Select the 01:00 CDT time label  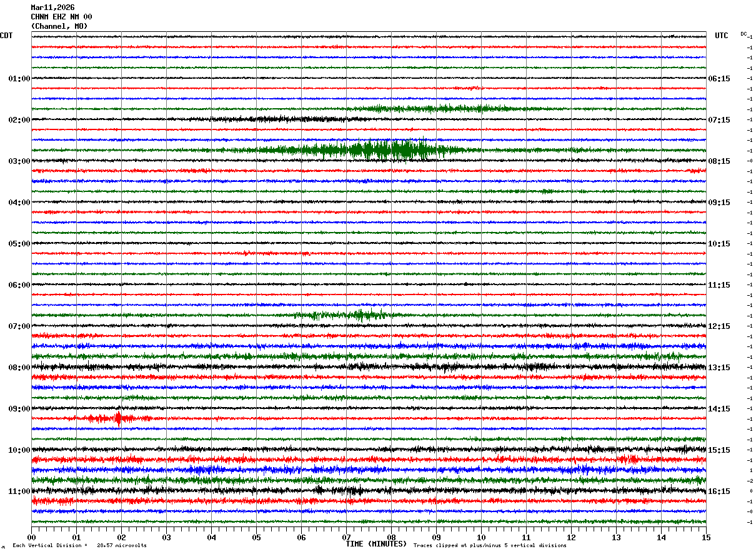tap(19, 79)
